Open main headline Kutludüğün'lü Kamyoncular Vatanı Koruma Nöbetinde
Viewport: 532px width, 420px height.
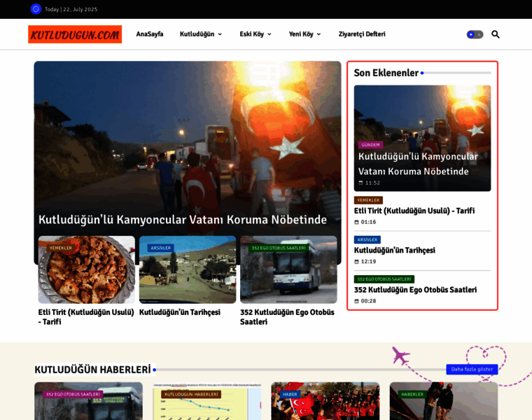point(183,220)
